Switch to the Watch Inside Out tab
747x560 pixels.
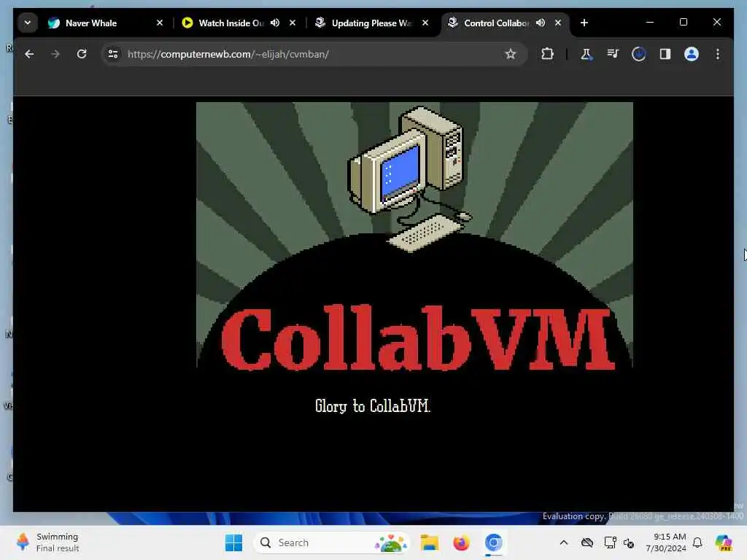[x=231, y=23]
